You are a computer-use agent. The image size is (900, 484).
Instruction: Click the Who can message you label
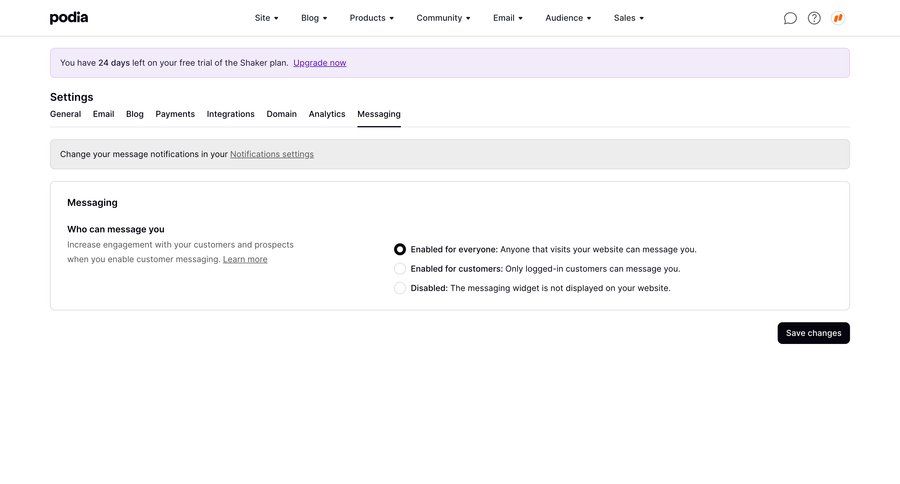(116, 229)
